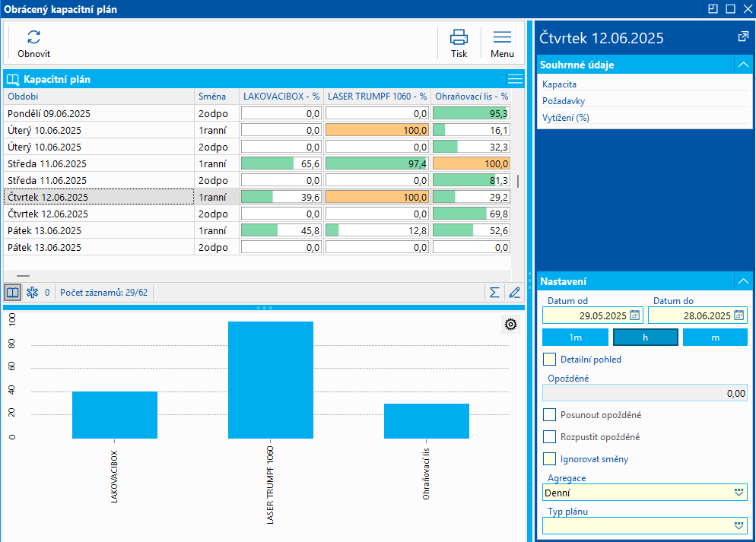This screenshot has width=756, height=542.
Task: Click the 45,8 LAKOVACIBOX cell for Pátek
Action: [x=281, y=231]
